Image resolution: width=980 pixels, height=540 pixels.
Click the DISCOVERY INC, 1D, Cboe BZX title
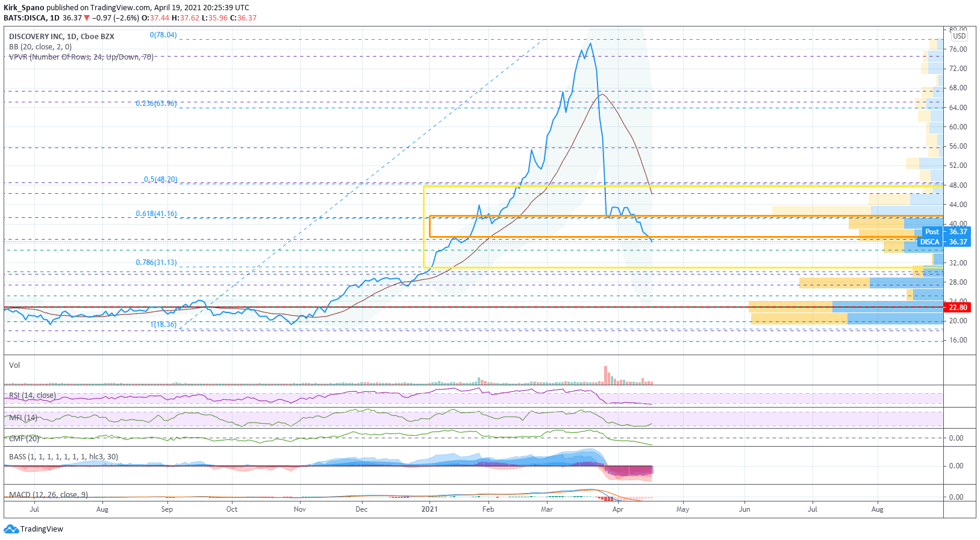click(61, 37)
